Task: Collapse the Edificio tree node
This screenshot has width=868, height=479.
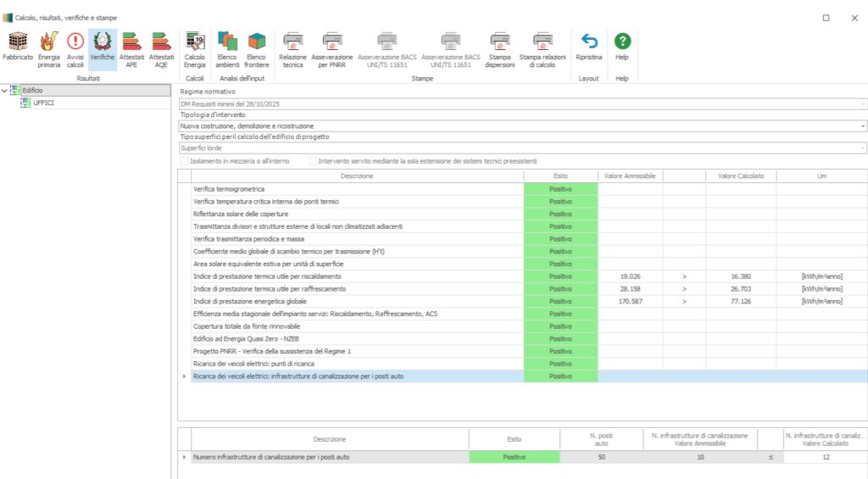Action: 4,90
